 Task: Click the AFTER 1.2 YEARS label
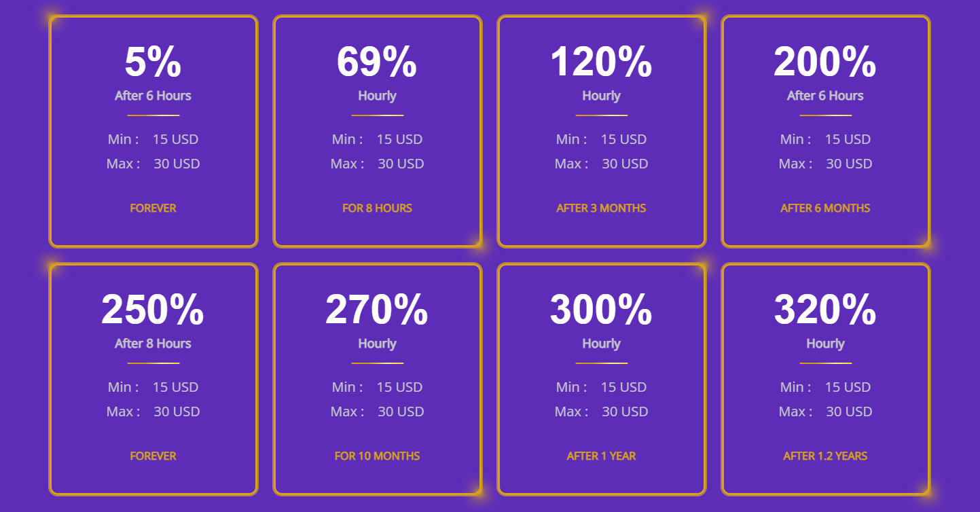[825, 456]
